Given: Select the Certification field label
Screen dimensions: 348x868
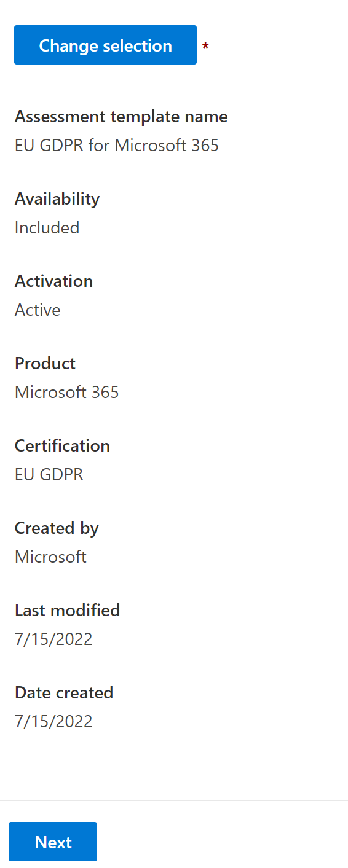Looking at the screenshot, I should tap(62, 446).
